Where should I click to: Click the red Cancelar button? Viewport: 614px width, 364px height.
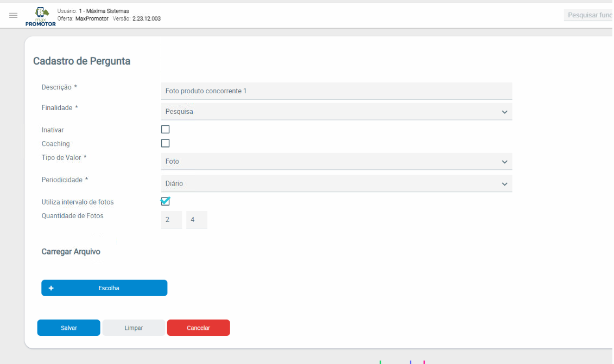[x=199, y=328]
